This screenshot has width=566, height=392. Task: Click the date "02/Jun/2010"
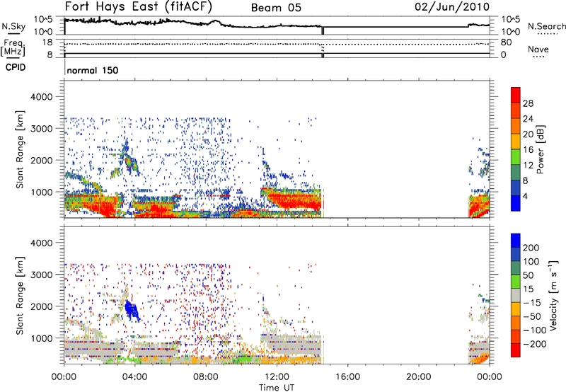click(452, 7)
